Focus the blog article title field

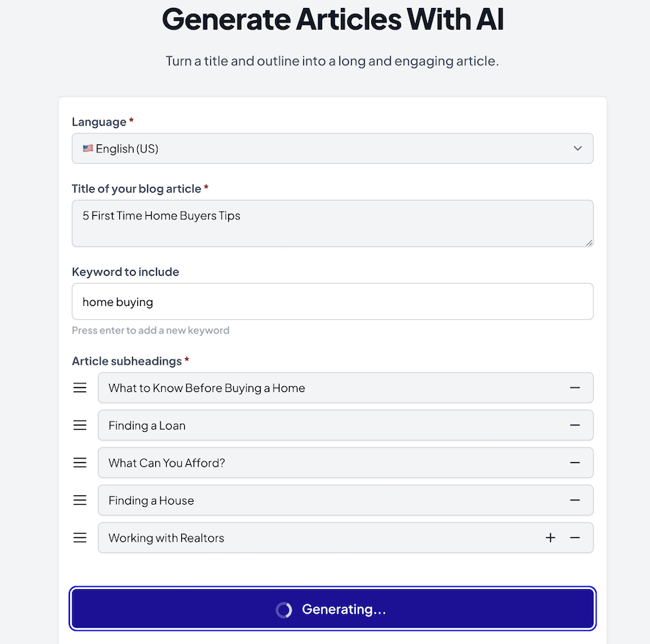point(332,223)
